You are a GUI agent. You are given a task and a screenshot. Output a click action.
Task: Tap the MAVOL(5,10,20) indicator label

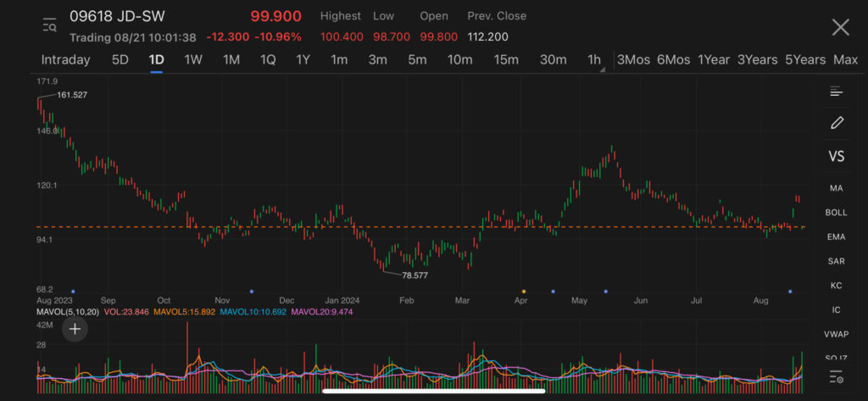[x=68, y=312]
